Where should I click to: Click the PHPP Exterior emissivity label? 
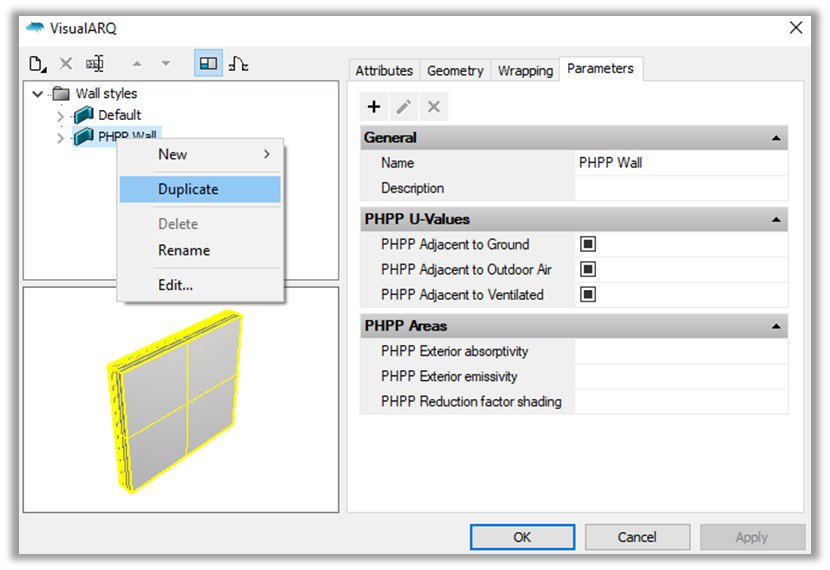[x=449, y=376]
